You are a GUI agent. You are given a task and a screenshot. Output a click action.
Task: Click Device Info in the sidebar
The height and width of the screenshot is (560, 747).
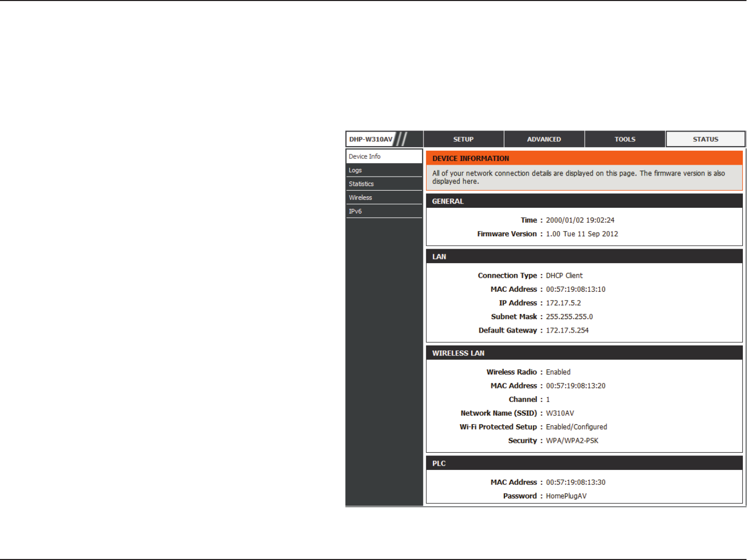pyautogui.click(x=384, y=156)
